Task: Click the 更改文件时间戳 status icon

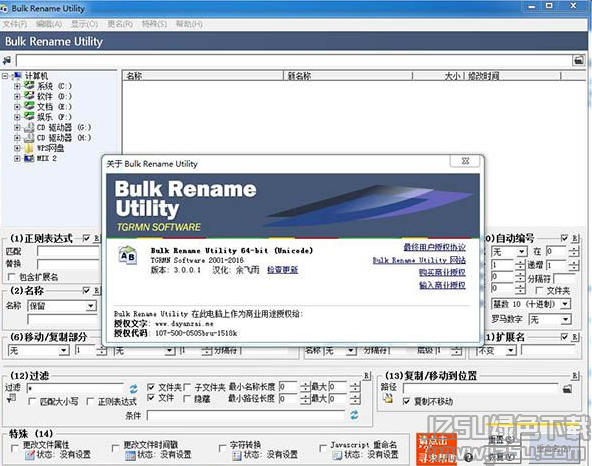Action: 130,455
